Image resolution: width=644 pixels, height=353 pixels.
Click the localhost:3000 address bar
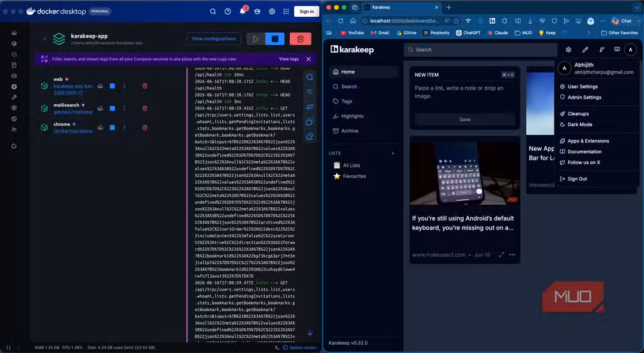coord(404,21)
